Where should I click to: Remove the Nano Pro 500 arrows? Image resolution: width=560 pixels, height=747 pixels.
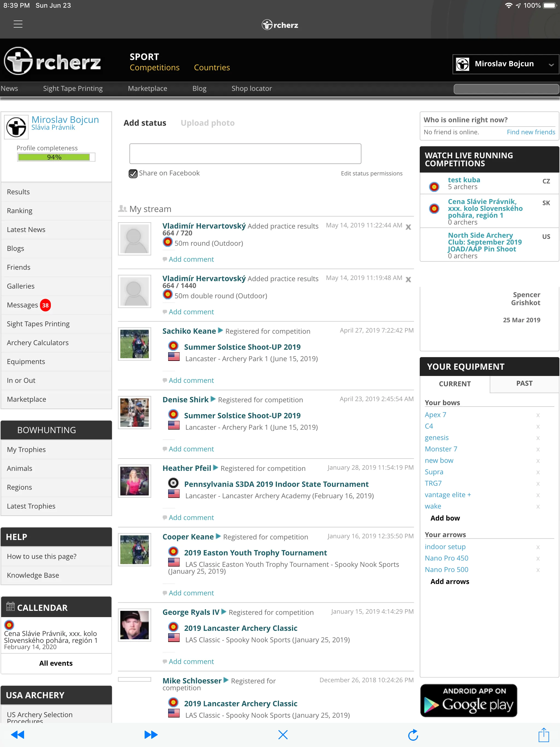(538, 570)
